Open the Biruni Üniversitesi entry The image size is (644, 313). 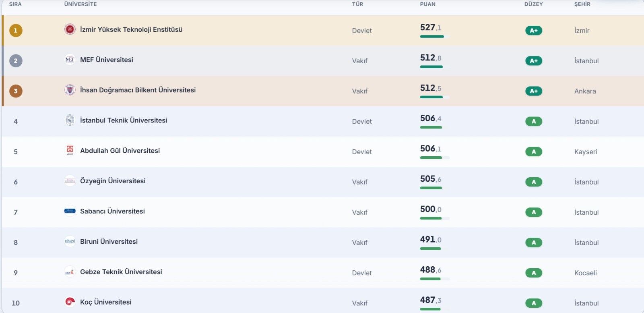109,241
